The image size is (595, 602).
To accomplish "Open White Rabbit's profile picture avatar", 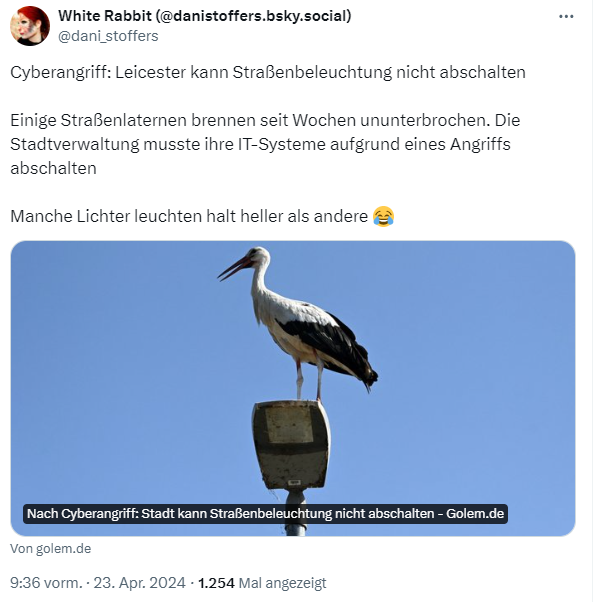I will [30, 26].
